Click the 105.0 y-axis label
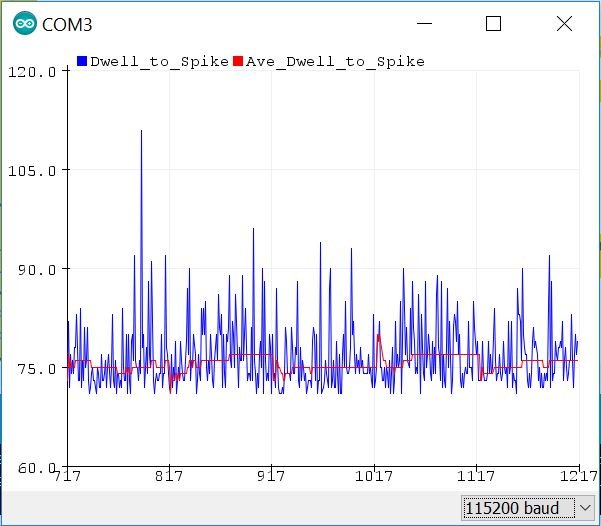This screenshot has width=601, height=526. 32,170
